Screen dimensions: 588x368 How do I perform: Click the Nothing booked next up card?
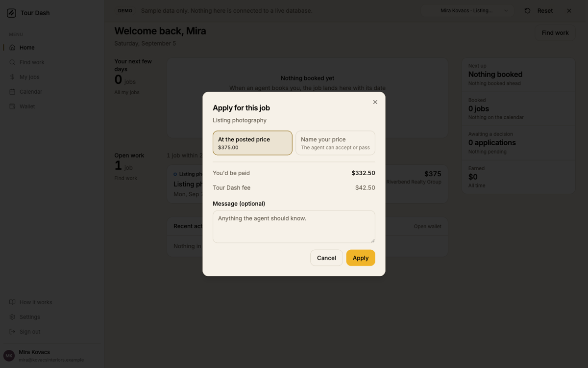coord(518,75)
